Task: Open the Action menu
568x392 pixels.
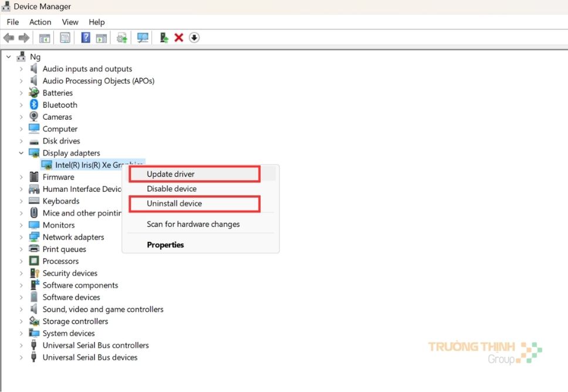Action: [40, 22]
